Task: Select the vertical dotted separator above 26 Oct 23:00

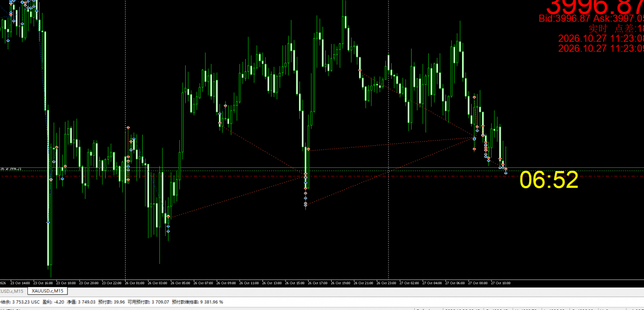Action: pos(388,139)
